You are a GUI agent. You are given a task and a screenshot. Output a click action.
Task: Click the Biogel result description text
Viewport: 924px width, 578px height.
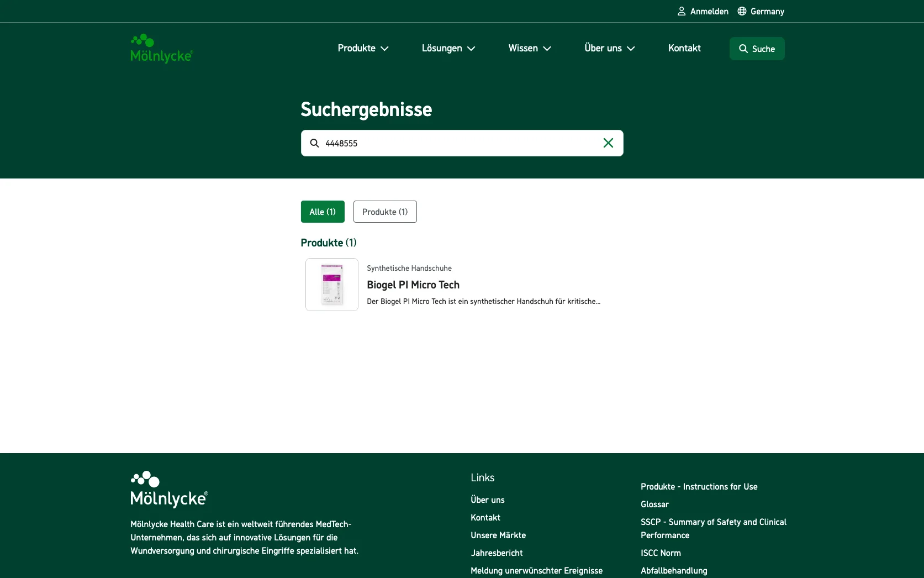483,301
